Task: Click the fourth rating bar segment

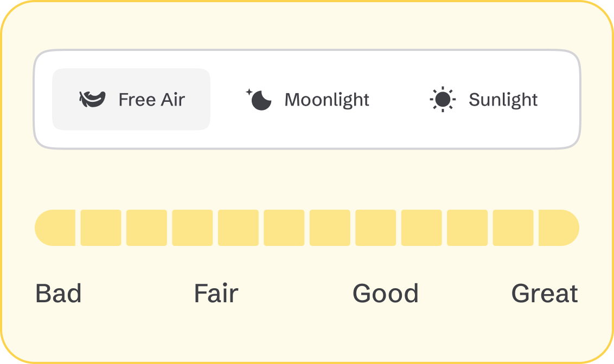Action: click(x=193, y=228)
